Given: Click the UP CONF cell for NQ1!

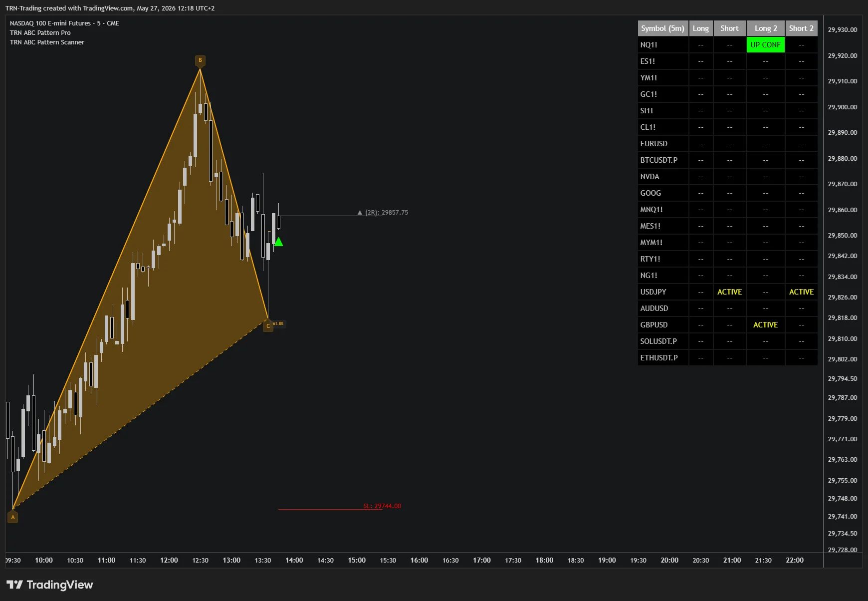Looking at the screenshot, I should (766, 45).
